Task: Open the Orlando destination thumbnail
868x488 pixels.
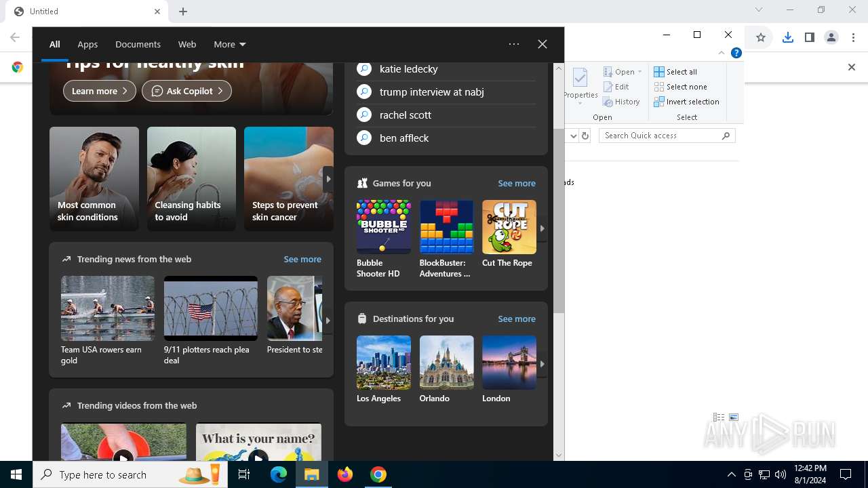Action: click(446, 363)
